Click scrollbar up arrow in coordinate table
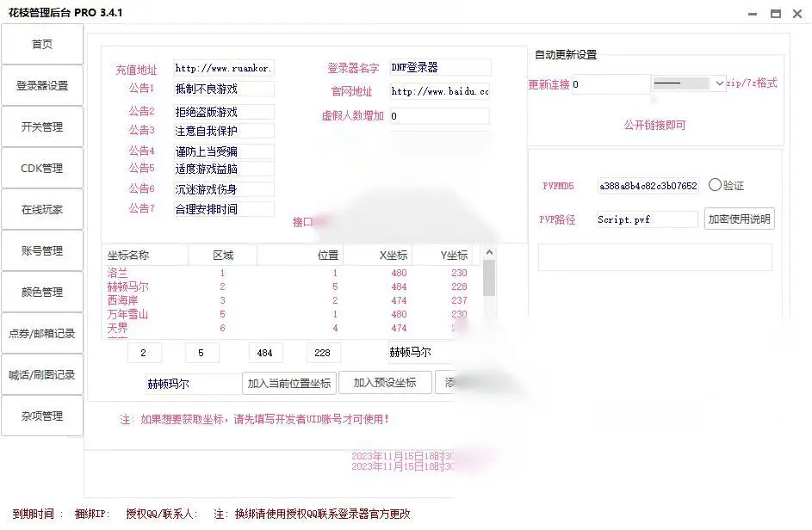Image resolution: width=812 pixels, height=530 pixels. pyautogui.click(x=489, y=253)
